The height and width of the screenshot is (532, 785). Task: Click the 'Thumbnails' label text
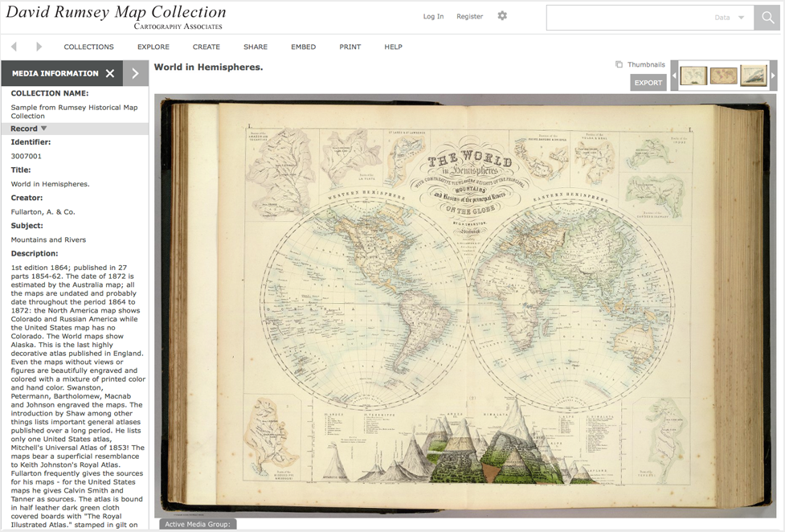click(x=646, y=64)
